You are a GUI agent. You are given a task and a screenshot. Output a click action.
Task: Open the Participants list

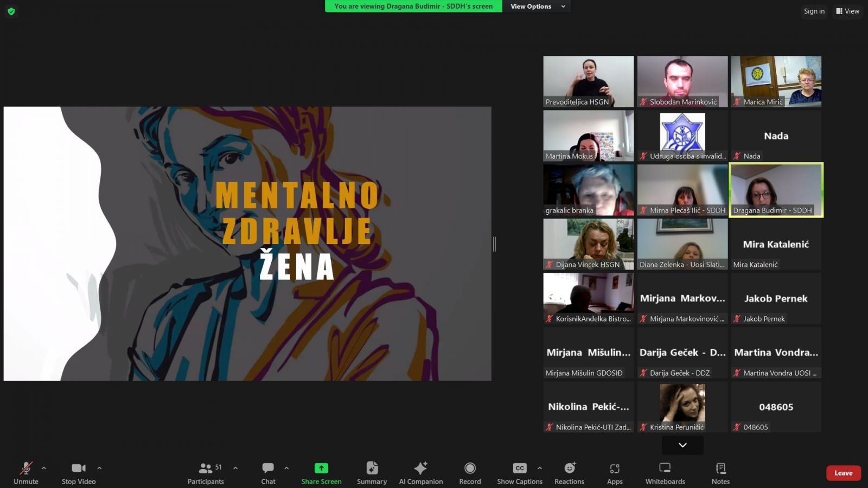point(206,473)
